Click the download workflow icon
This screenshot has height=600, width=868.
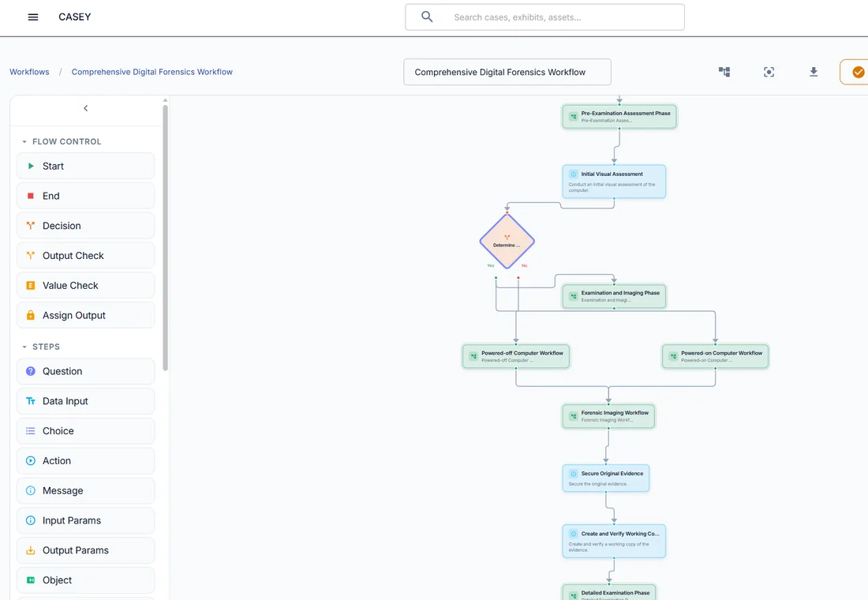click(814, 72)
